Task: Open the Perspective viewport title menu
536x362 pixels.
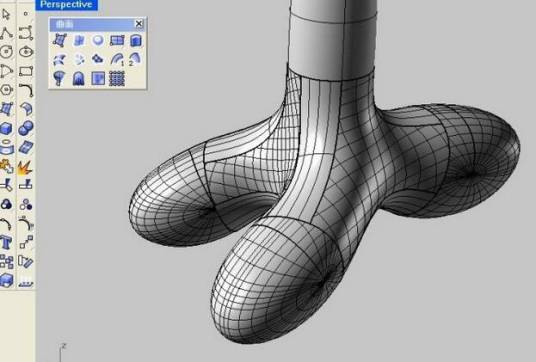Action: click(x=66, y=5)
